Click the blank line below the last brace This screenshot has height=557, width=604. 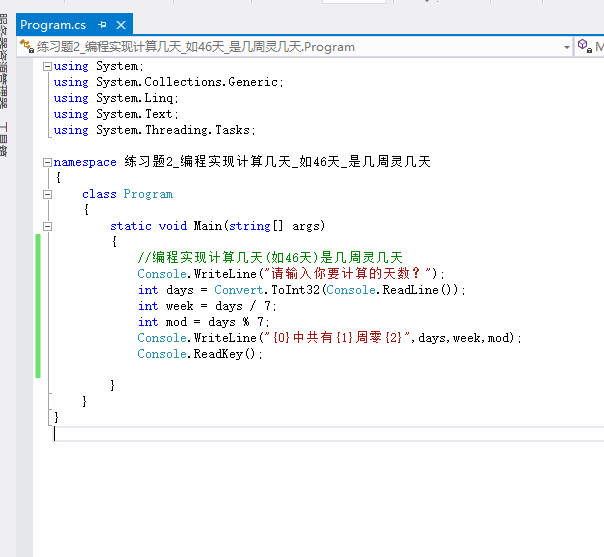(200, 434)
